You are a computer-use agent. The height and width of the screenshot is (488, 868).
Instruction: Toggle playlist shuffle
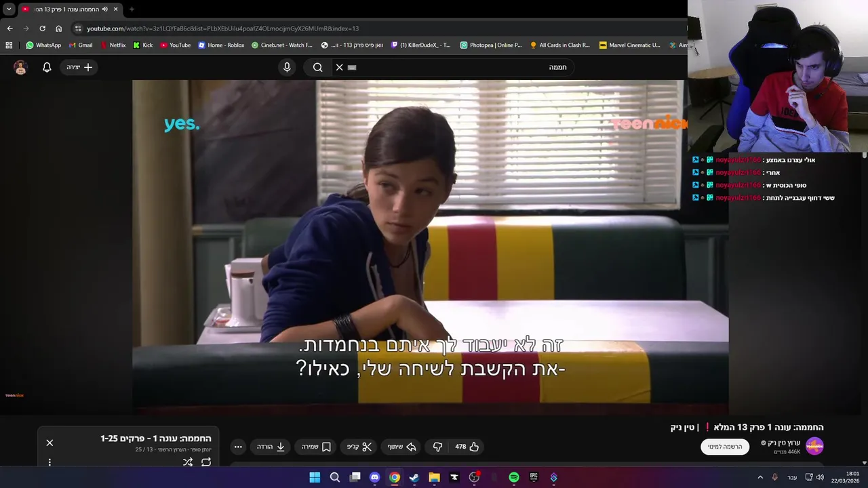(188, 462)
